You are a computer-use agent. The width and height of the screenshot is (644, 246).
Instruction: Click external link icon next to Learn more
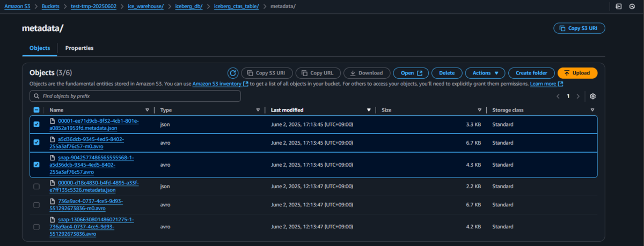(x=561, y=84)
